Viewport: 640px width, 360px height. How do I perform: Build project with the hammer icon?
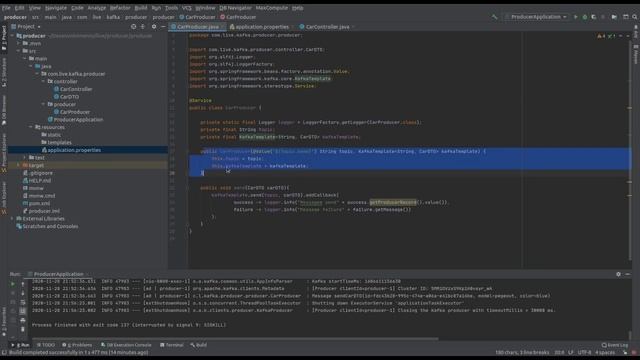(x=495, y=17)
